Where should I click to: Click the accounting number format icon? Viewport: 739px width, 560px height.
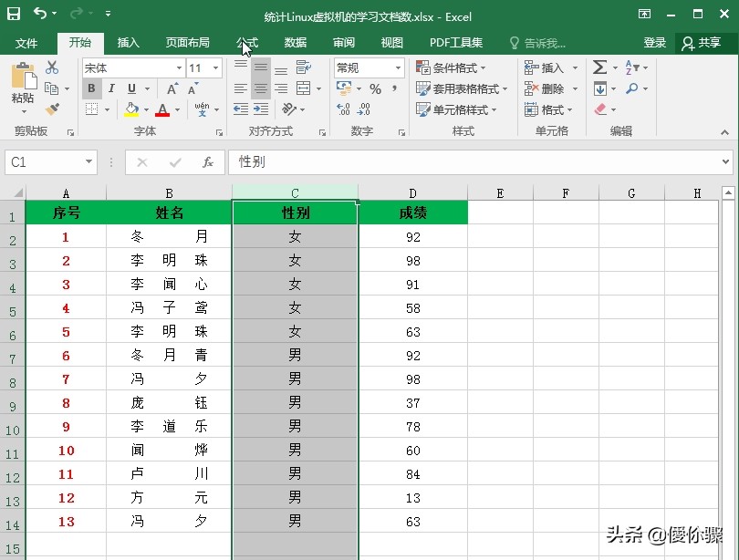coord(344,88)
